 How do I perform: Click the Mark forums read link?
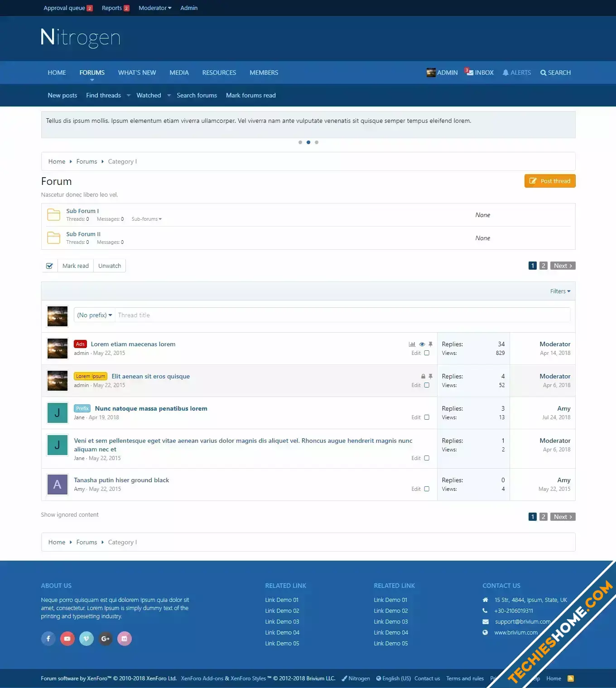point(250,95)
